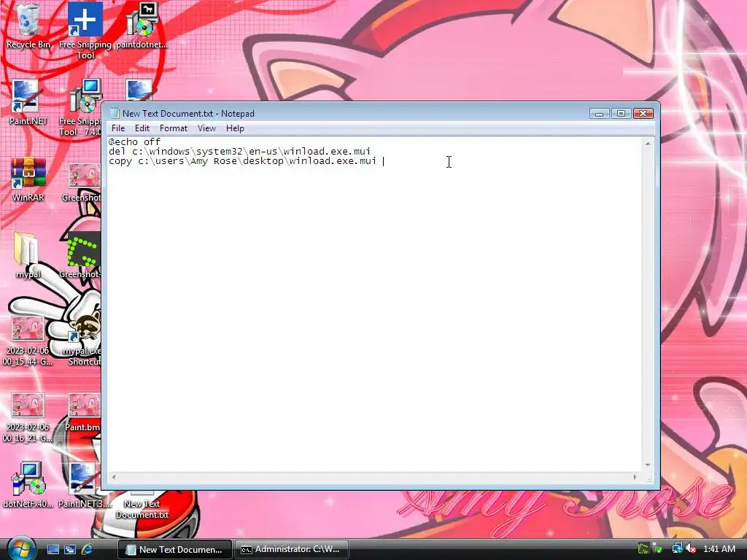Screen dimensions: 747x560
Task: Open the Recycle Bin desktop icon
Action: tap(28, 26)
